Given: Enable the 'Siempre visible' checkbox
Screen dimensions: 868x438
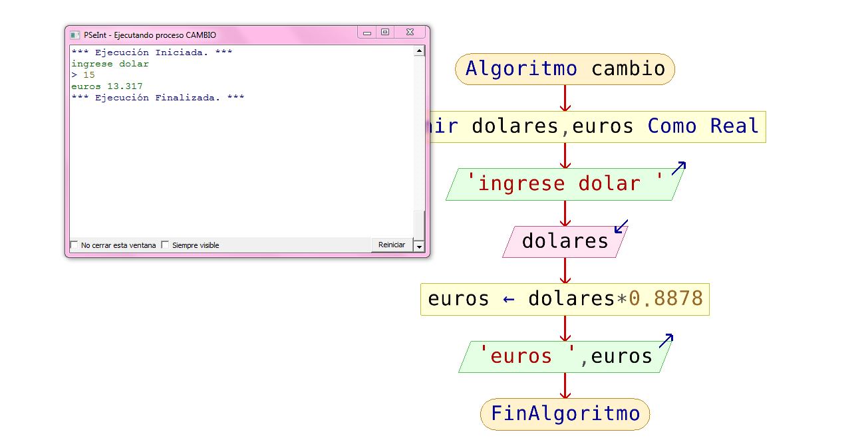Looking at the screenshot, I should [165, 245].
